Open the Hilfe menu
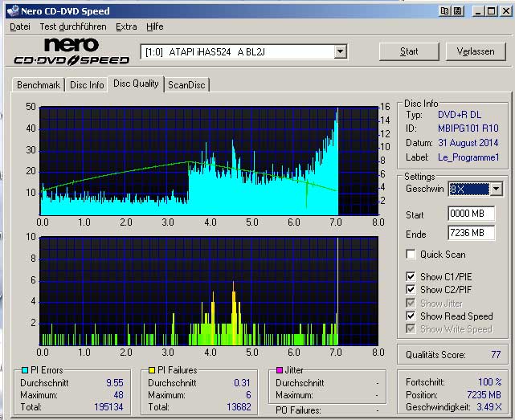Image resolution: width=515 pixels, height=420 pixels. (155, 27)
